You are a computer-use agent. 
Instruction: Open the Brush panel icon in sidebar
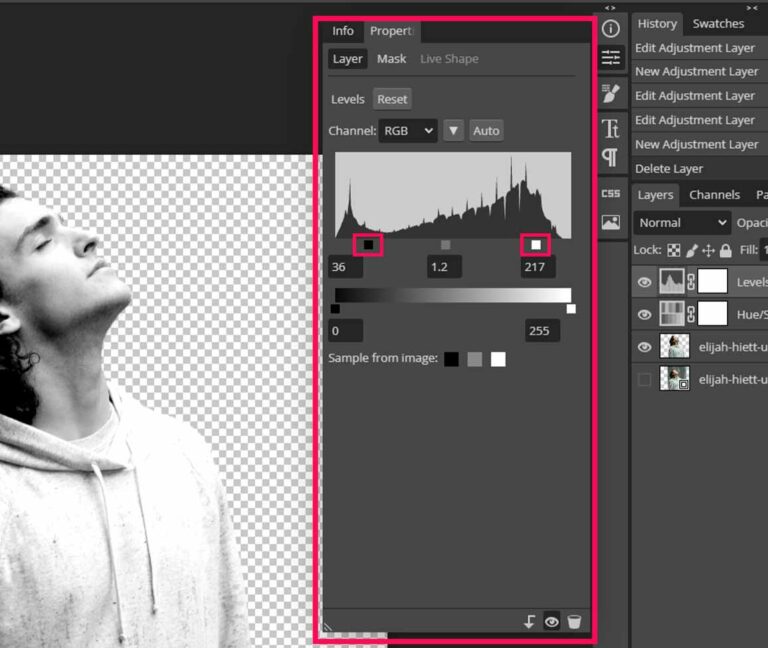[x=611, y=93]
